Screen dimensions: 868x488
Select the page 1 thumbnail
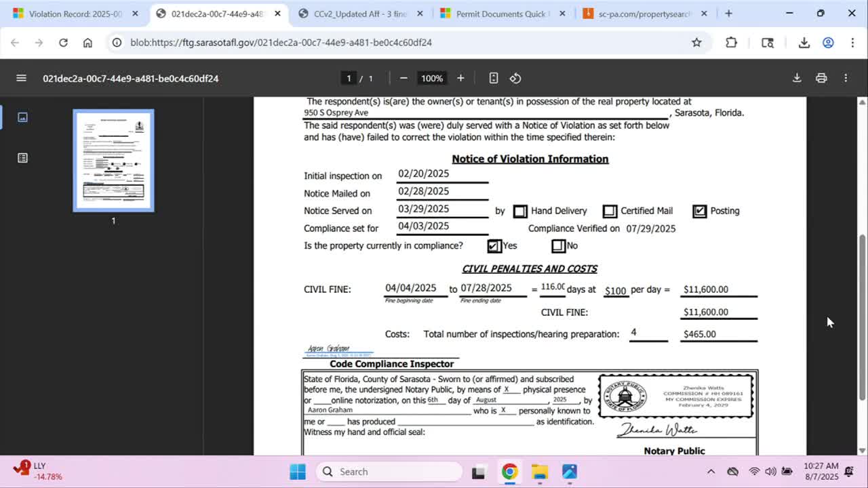pos(113,161)
